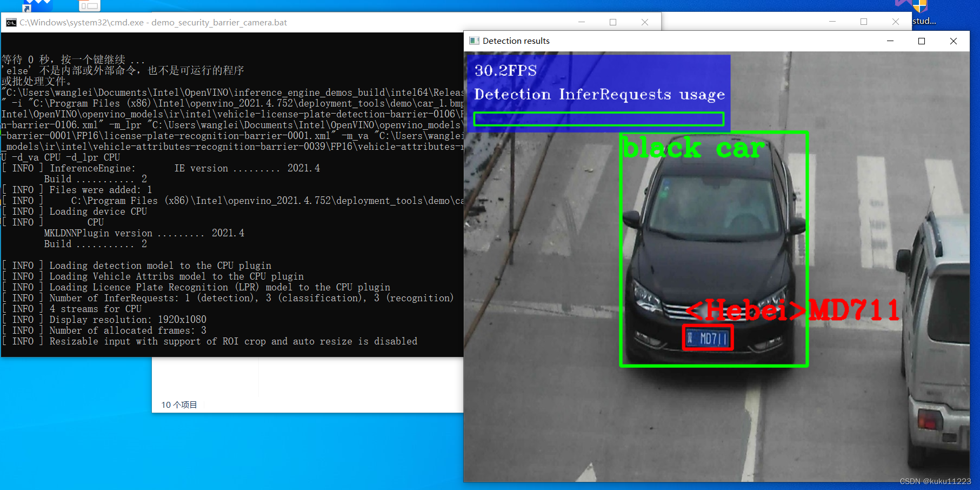Minimize the Detection results window
This screenshot has width=980, height=490.
click(x=890, y=41)
